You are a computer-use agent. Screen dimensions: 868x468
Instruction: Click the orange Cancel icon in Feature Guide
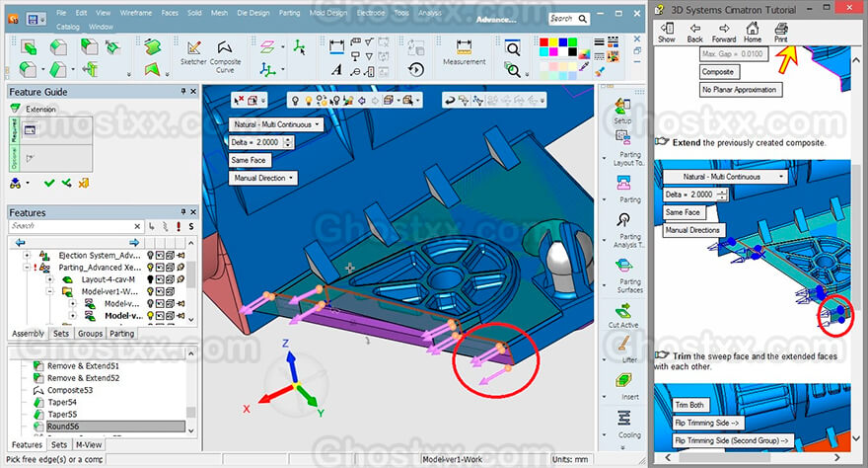click(x=84, y=183)
